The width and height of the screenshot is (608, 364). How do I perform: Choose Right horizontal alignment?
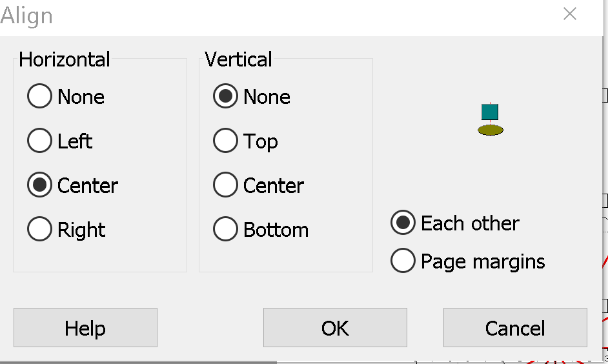(39, 230)
